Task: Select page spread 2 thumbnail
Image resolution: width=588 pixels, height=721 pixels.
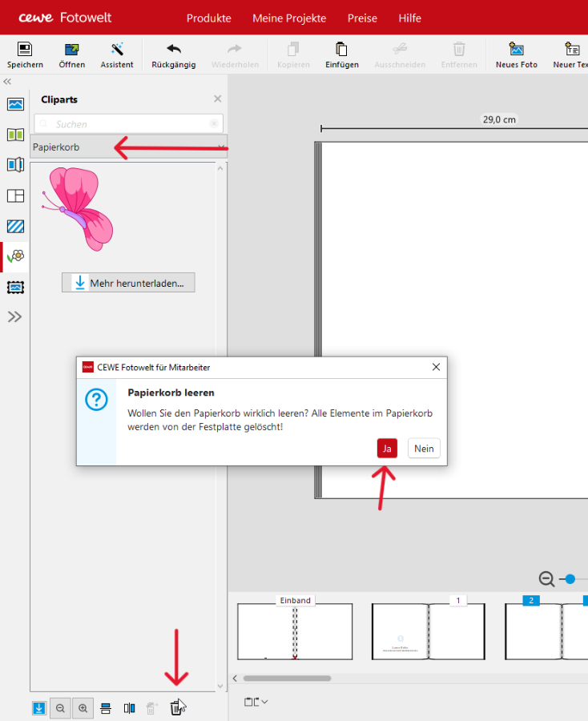Action: coord(546,631)
